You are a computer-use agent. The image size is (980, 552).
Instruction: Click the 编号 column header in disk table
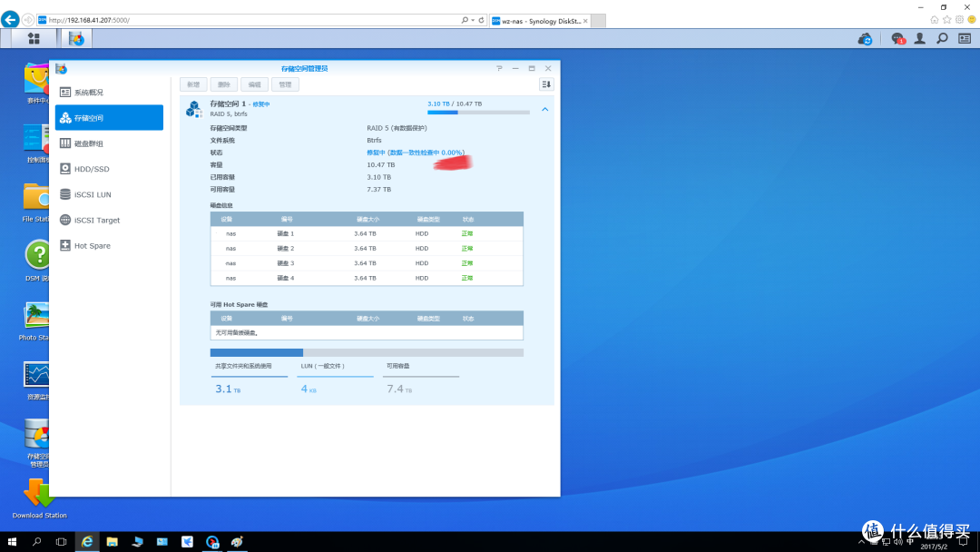tap(287, 220)
